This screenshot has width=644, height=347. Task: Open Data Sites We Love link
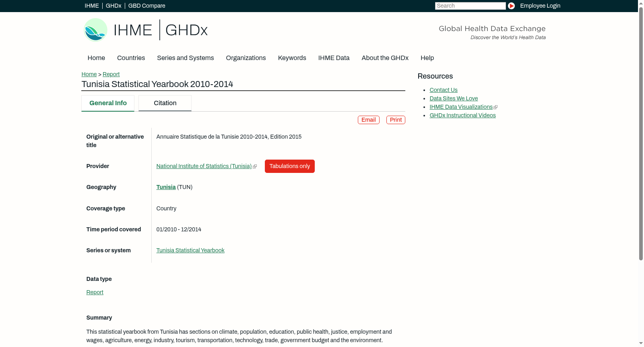454,98
